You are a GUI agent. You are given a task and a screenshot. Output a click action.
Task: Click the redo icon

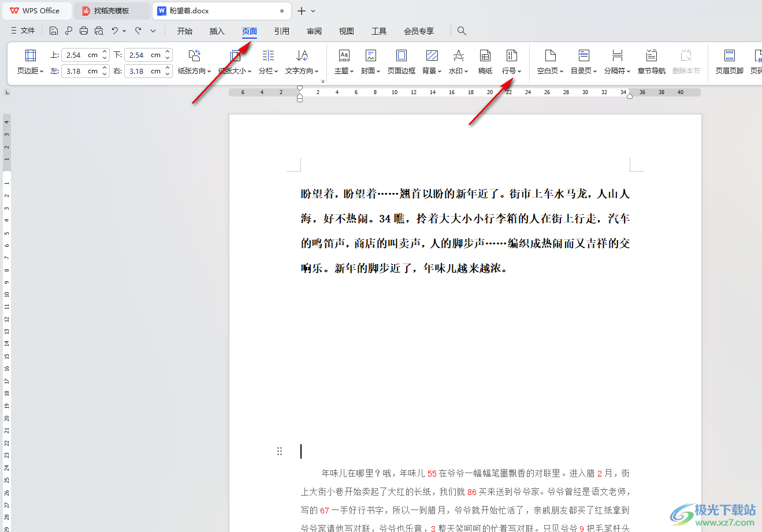(138, 31)
